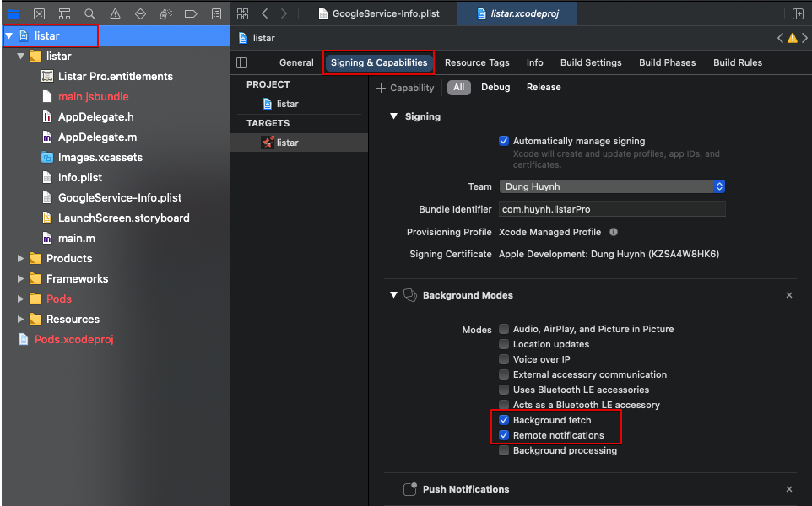
Task: Filter capabilities to Release configuration
Action: pyautogui.click(x=544, y=88)
